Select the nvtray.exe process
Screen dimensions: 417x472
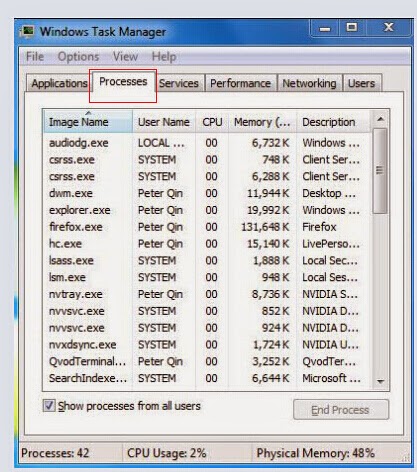tap(207, 294)
